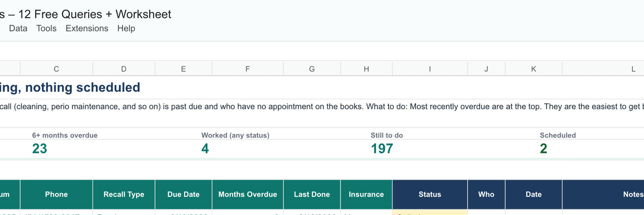
Task: Open the Tools menu
Action: pyautogui.click(x=46, y=29)
